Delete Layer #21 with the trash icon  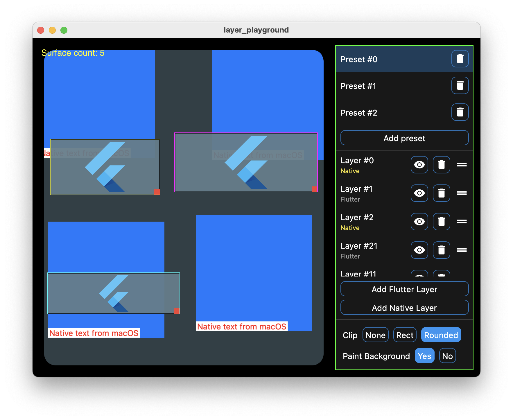(x=441, y=250)
